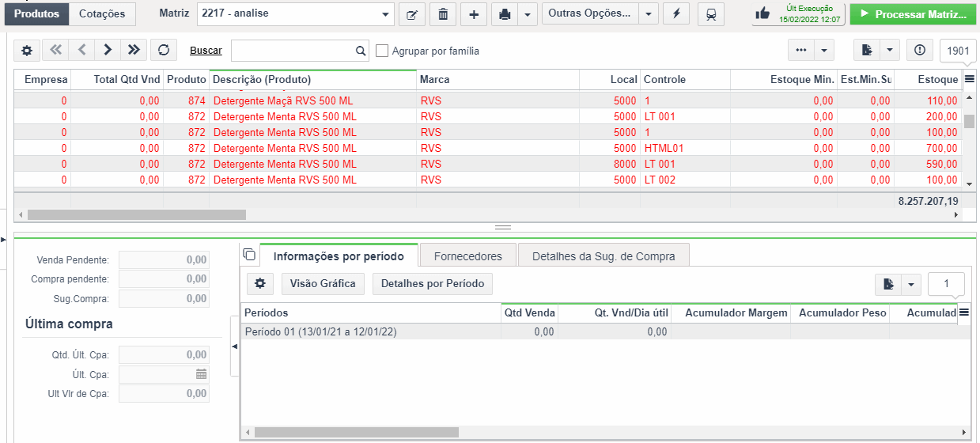Enable Agrupar por família checkbox
This screenshot has height=443, width=980.
pos(382,51)
